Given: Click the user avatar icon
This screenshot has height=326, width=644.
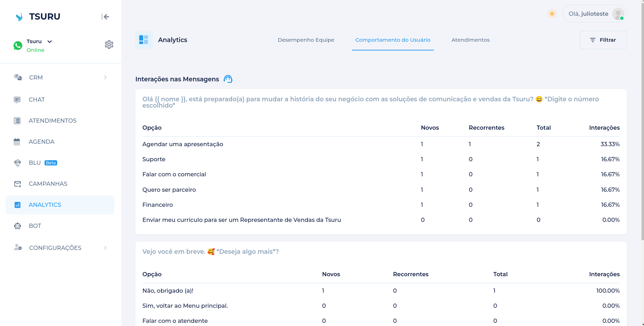Looking at the screenshot, I should tap(618, 14).
